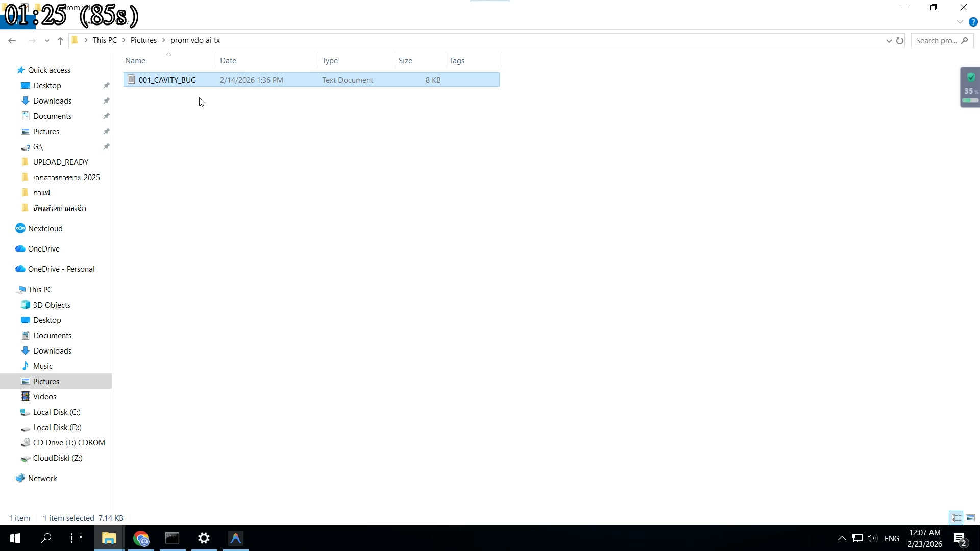Open the Help question mark icon
This screenshot has height=551, width=980.
click(973, 22)
